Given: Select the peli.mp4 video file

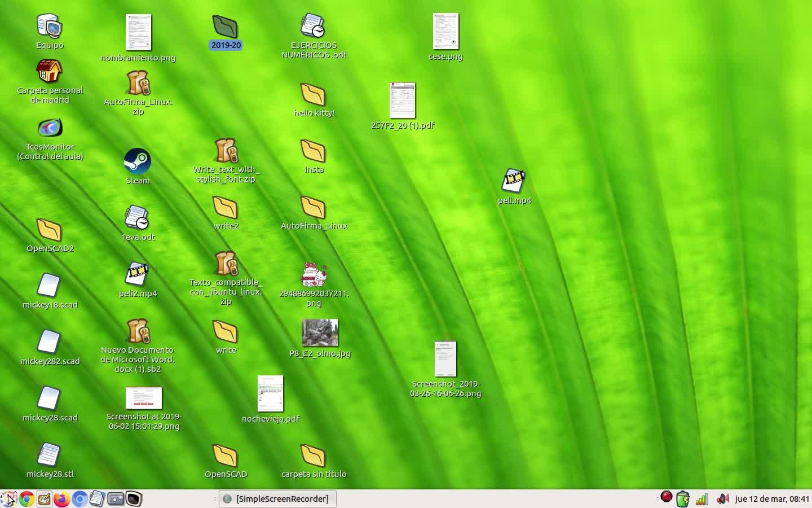Looking at the screenshot, I should coord(514,181).
